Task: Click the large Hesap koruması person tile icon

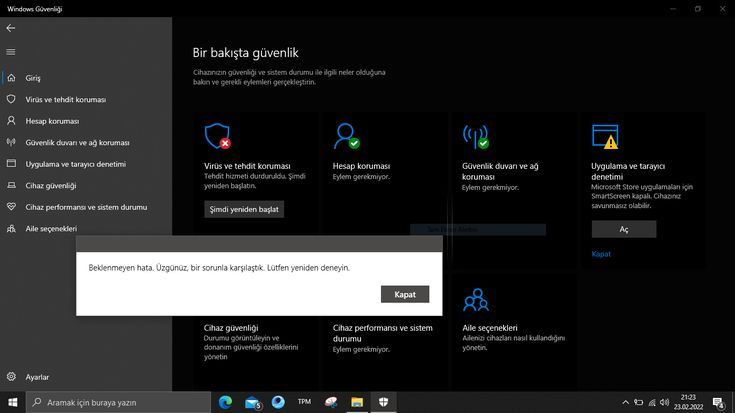Action: (346, 136)
